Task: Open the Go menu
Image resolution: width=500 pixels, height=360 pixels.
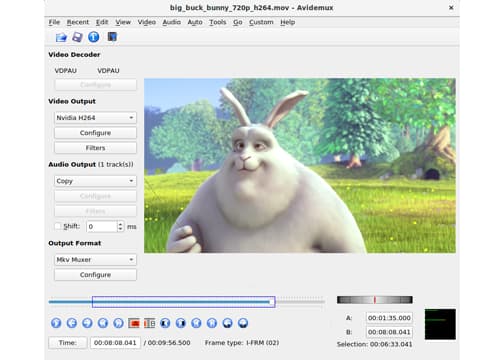Action: [238, 22]
